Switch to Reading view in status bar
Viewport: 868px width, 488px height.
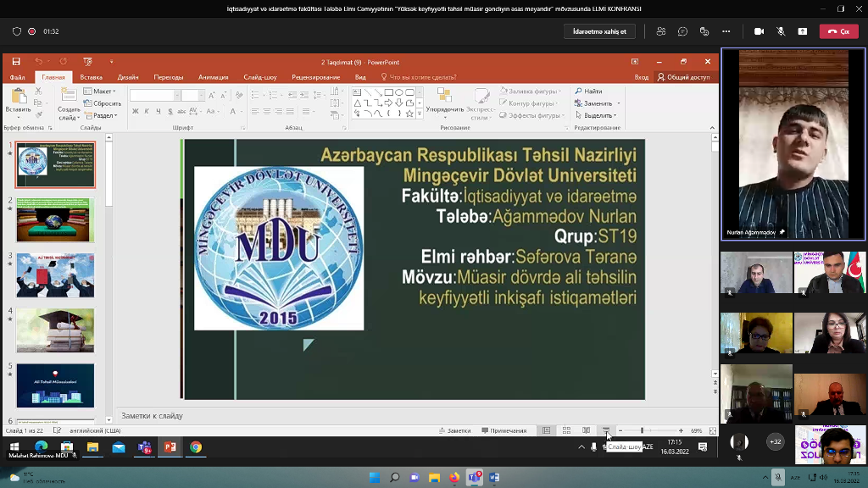(x=587, y=430)
